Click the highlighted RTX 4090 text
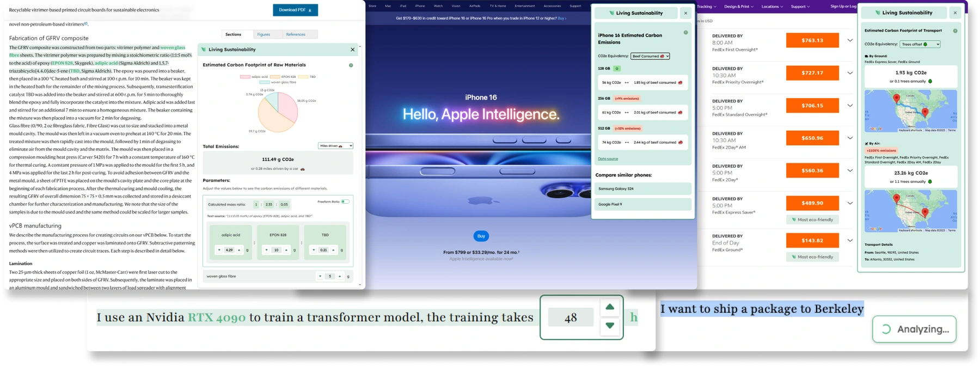 coord(217,317)
